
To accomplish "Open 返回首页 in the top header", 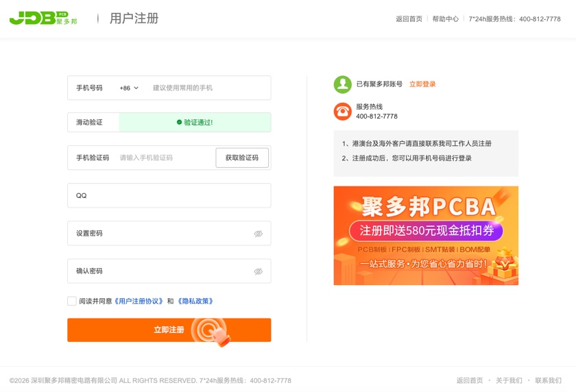I will (409, 19).
